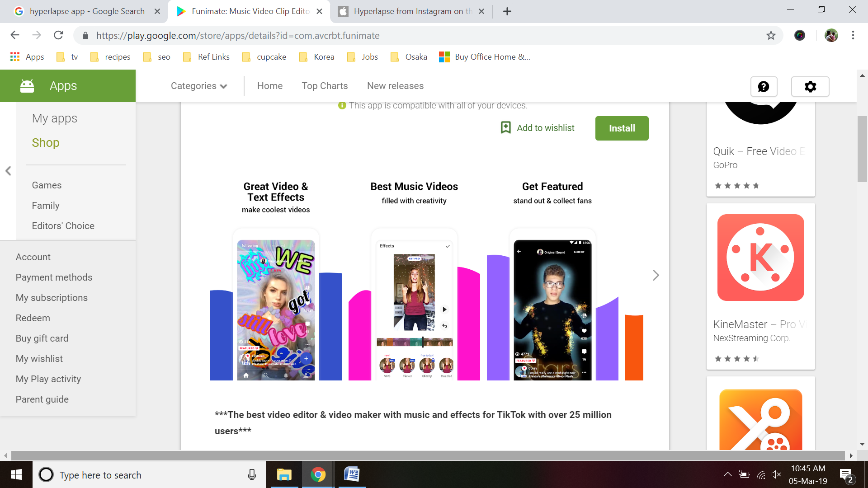Open Account settings link
The height and width of the screenshot is (488, 868).
tap(33, 257)
